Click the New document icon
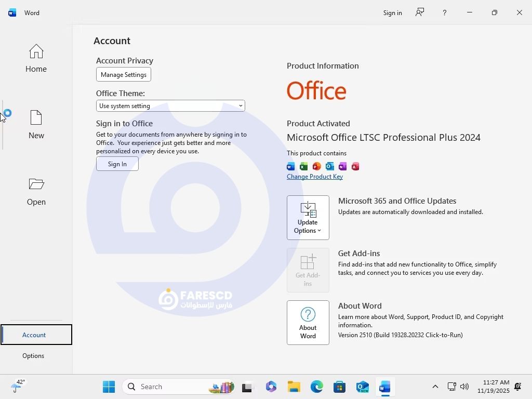Viewport: 532px width, 399px height. (x=36, y=118)
